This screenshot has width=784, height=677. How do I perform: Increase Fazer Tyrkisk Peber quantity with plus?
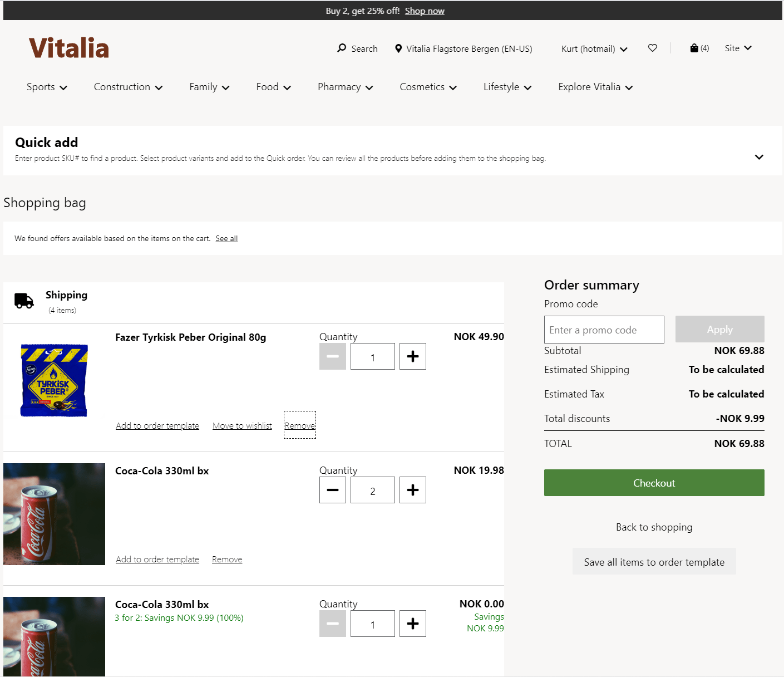pos(412,356)
